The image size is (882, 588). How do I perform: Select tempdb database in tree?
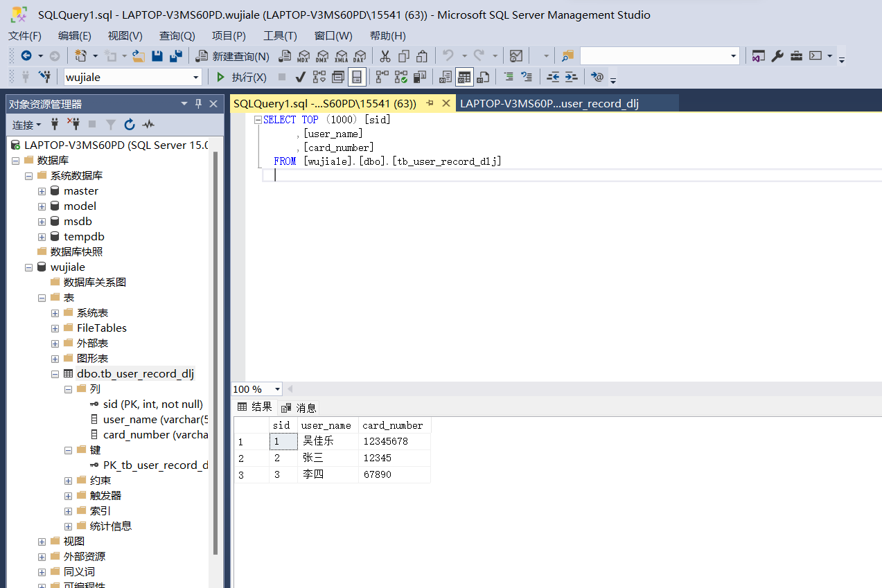tap(84, 237)
